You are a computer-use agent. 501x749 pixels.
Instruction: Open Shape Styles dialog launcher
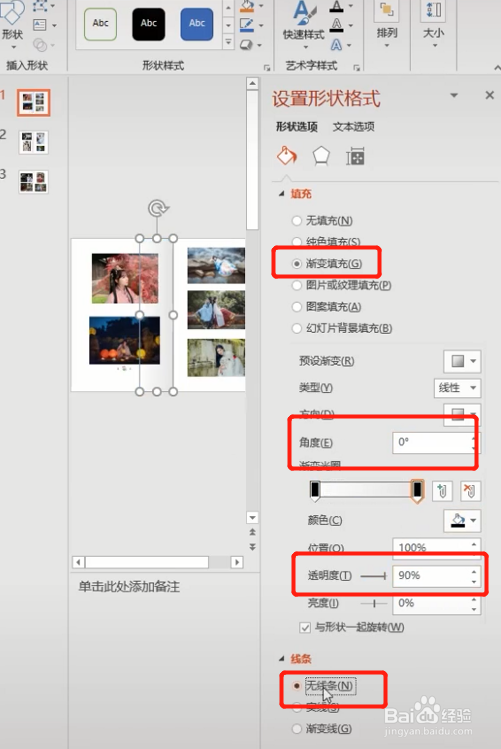[266, 68]
